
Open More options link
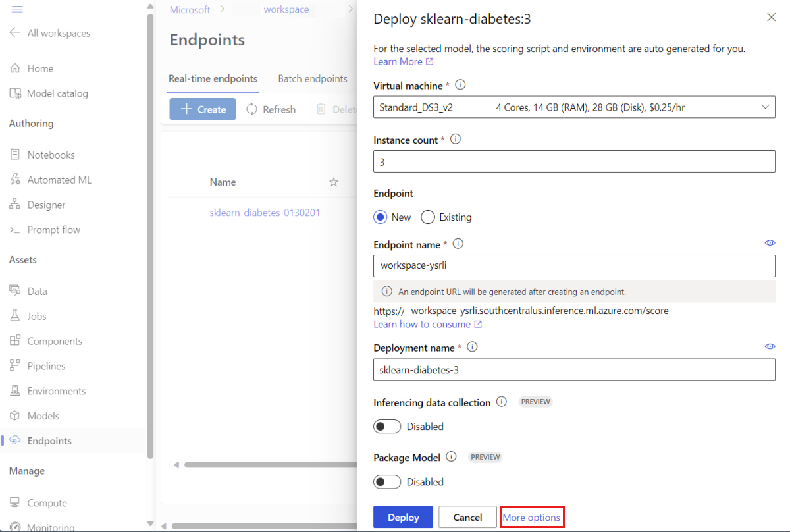(532, 518)
